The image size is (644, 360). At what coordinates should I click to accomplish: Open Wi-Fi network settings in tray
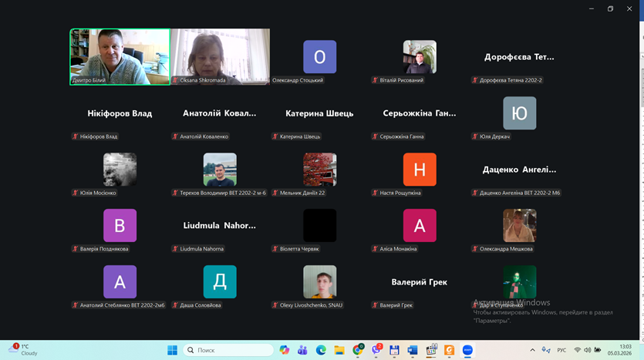[x=577, y=350]
